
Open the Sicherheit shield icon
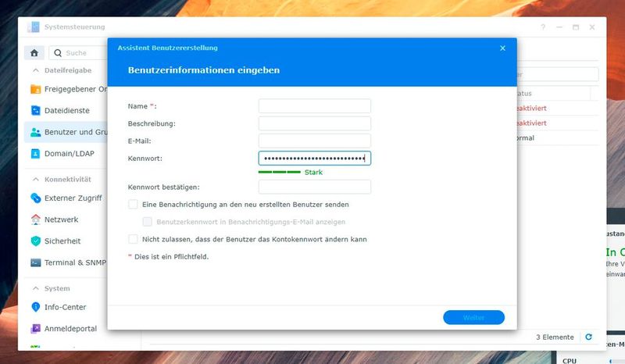pos(35,241)
